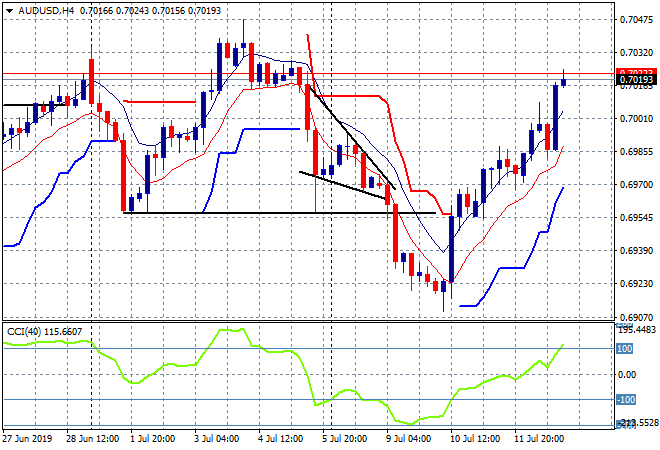Click the CCI -100 level label
Image resolution: width=660 pixels, height=450 pixels.
click(x=626, y=399)
